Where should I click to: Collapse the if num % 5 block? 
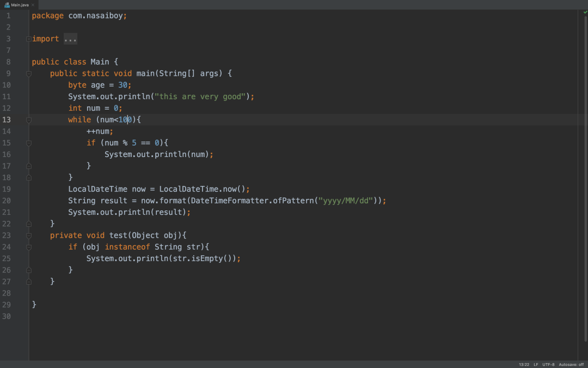click(28, 142)
